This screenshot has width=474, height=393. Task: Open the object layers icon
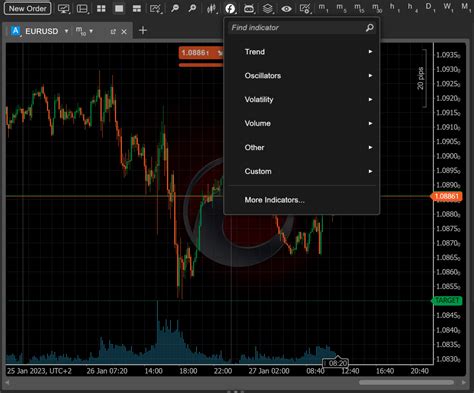point(268,8)
